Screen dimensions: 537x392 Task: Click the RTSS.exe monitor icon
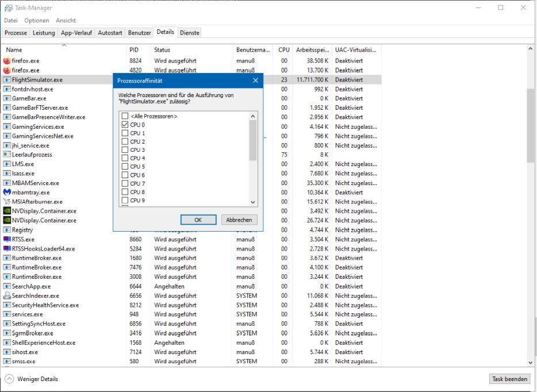(7, 239)
